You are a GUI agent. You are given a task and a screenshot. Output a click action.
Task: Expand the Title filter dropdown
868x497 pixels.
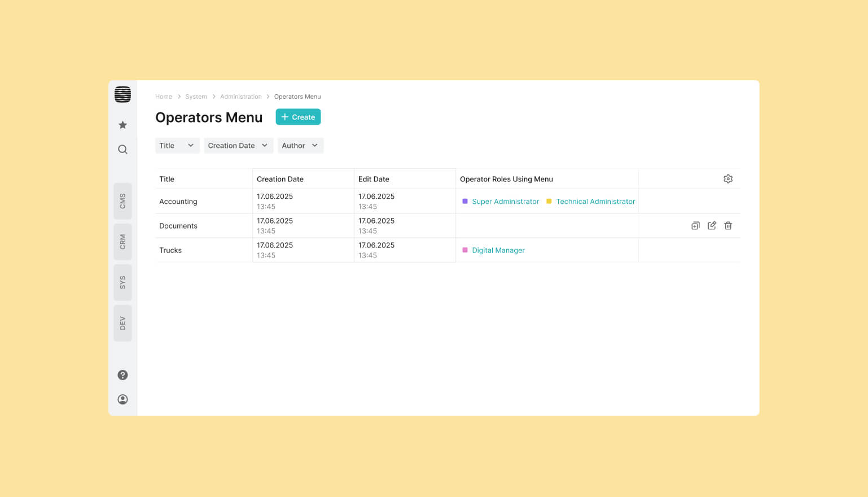tap(177, 146)
